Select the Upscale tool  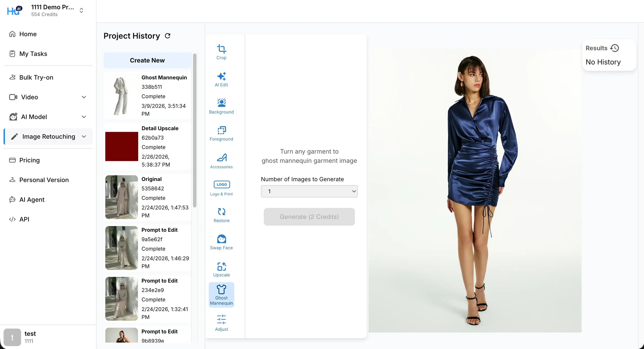pyautogui.click(x=221, y=270)
